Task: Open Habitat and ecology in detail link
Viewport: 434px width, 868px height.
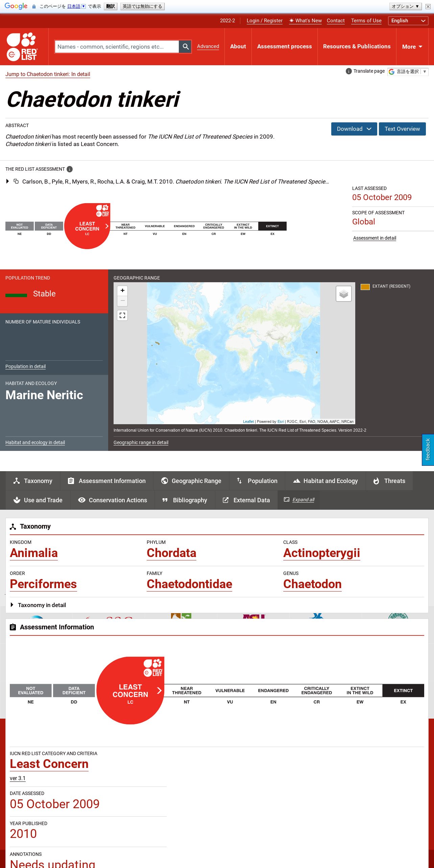Action: point(35,443)
